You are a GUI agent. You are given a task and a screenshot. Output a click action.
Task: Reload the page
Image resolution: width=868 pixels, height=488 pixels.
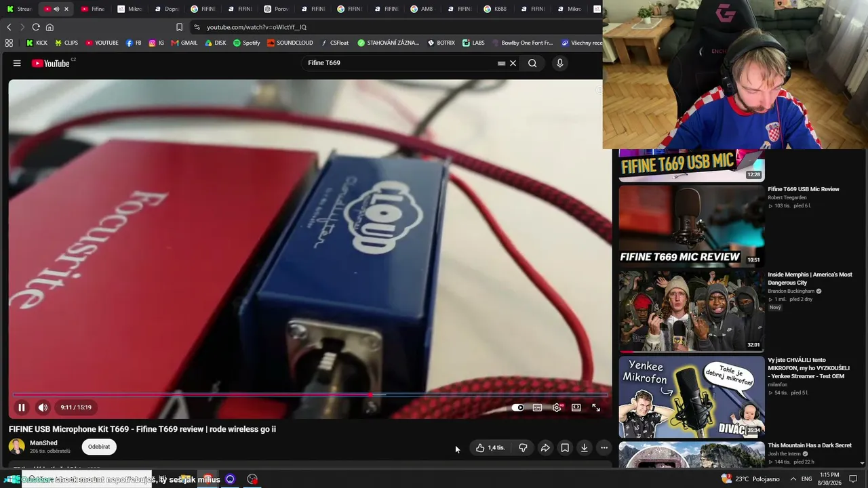(36, 27)
